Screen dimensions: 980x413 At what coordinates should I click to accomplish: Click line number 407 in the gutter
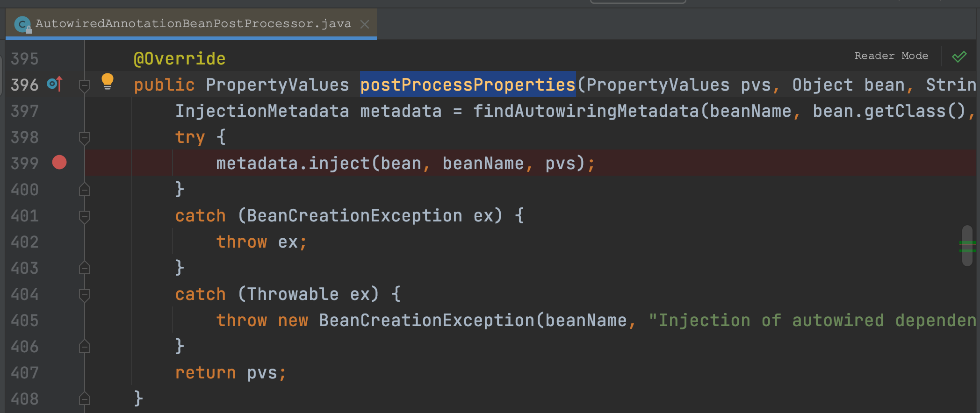25,373
